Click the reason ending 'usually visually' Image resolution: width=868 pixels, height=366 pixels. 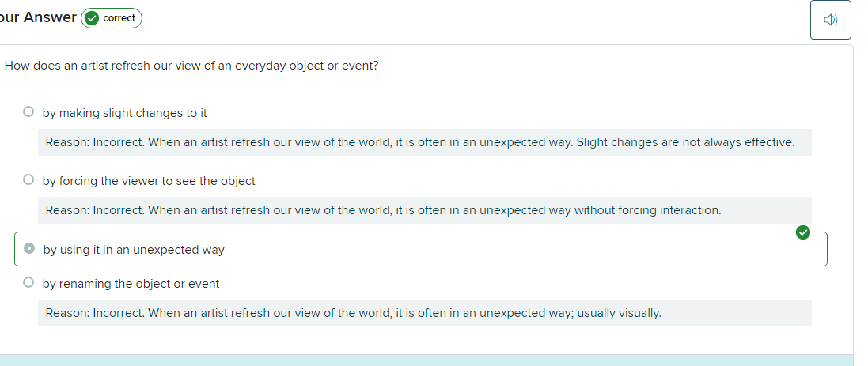tap(353, 313)
